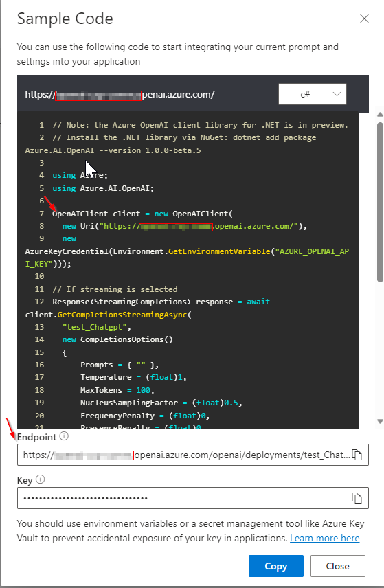This screenshot has height=588, width=384.
Task: Click the masked Key field
Action: point(193,498)
